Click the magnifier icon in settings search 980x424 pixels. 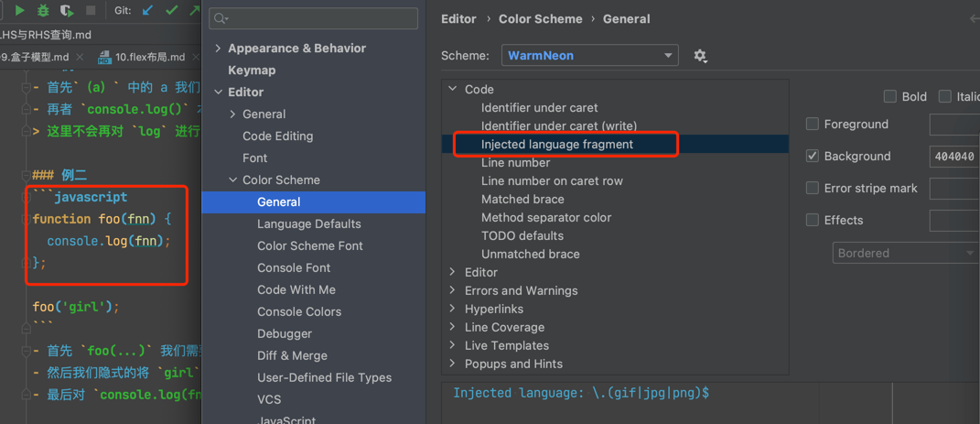click(x=221, y=18)
